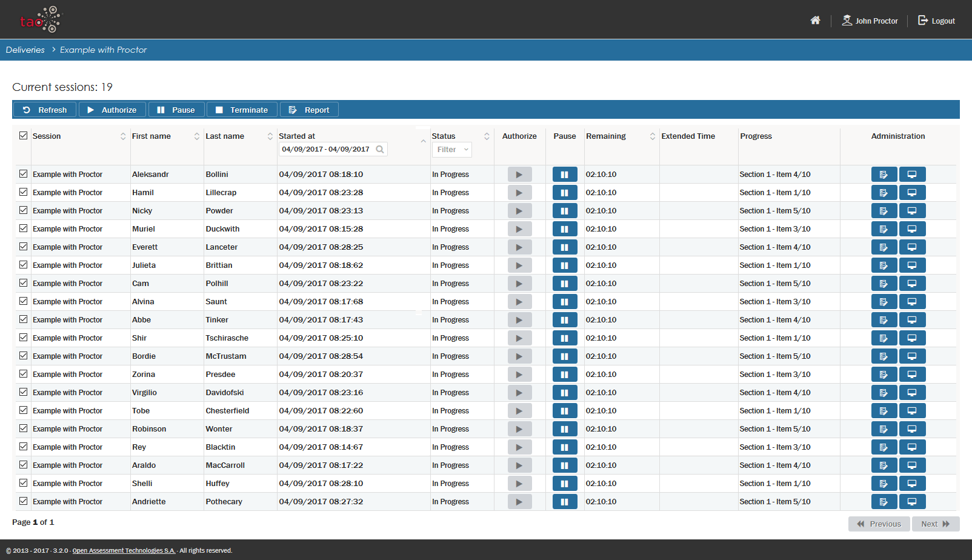Sort by Last name column arrows
The image size is (972, 560).
[x=270, y=136]
